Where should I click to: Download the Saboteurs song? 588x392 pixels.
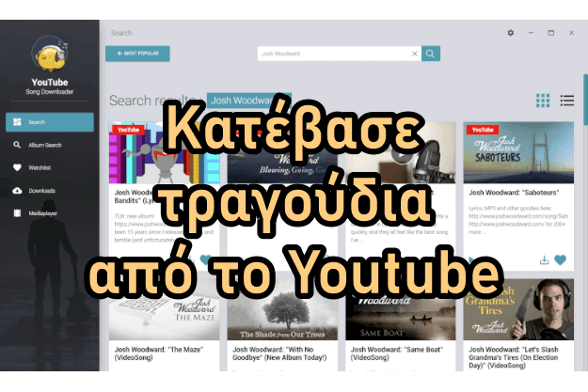click(x=544, y=259)
